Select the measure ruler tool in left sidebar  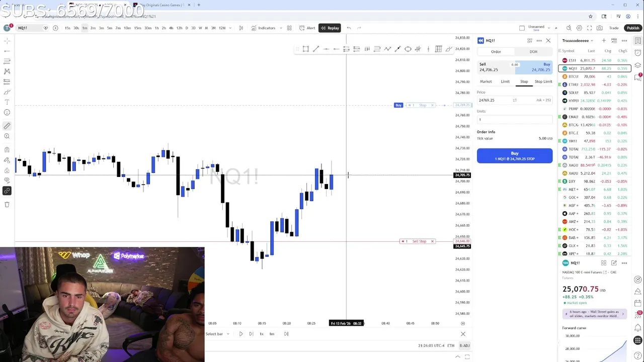(7, 126)
